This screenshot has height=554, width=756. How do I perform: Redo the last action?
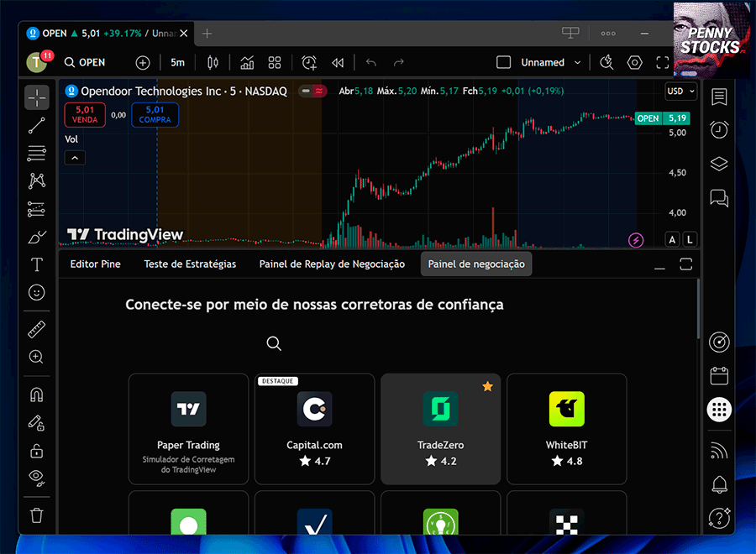click(399, 63)
